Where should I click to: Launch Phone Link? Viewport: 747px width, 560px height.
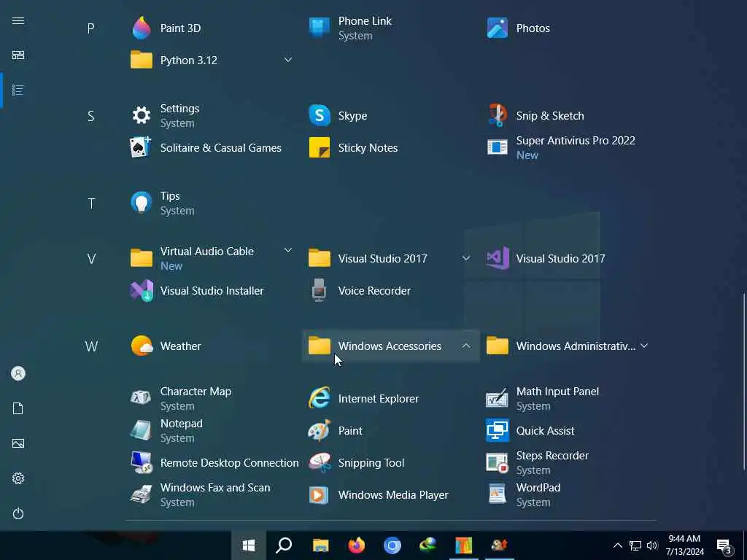350,28
